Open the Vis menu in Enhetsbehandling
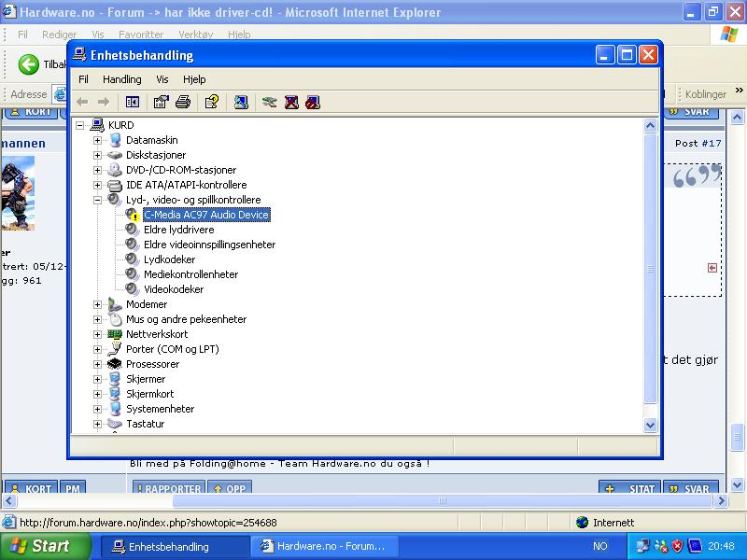 point(162,79)
